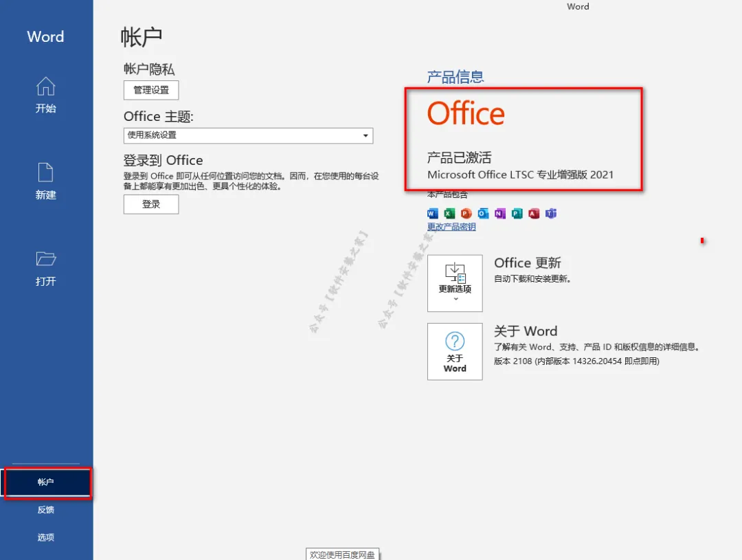Click the Excel product icon
Screen dimensions: 742x560
click(x=449, y=214)
